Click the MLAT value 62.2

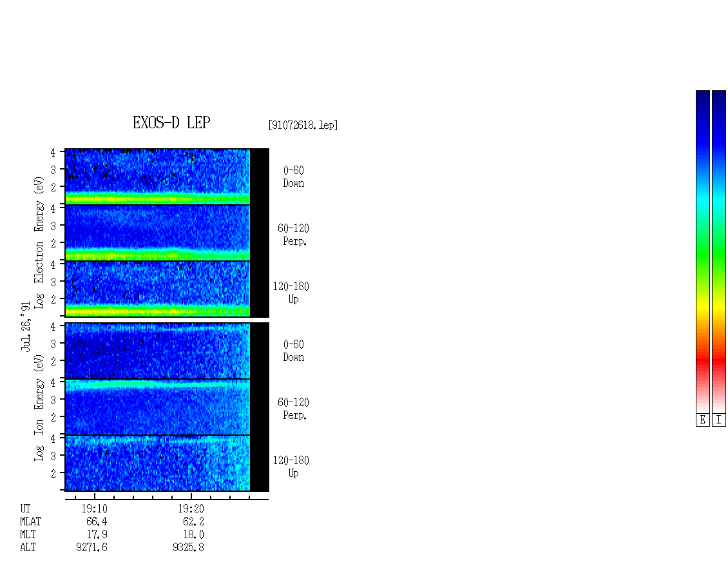[x=193, y=521]
